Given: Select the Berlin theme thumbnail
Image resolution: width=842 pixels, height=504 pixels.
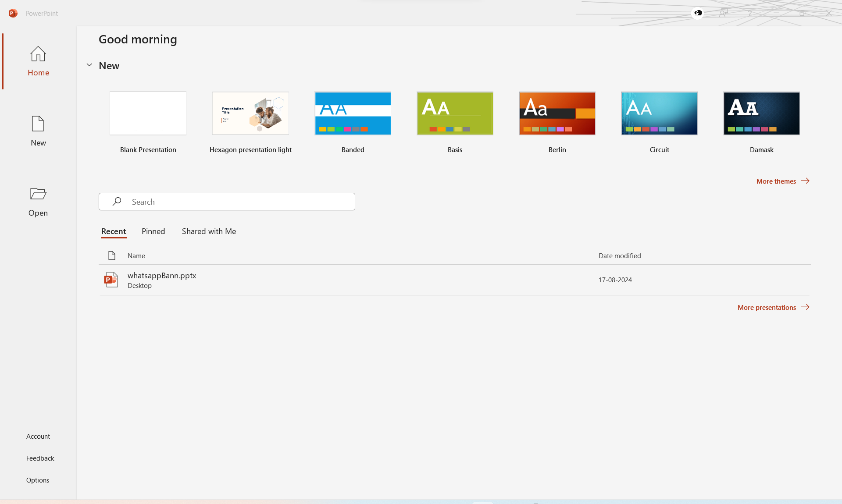Looking at the screenshot, I should (x=557, y=114).
